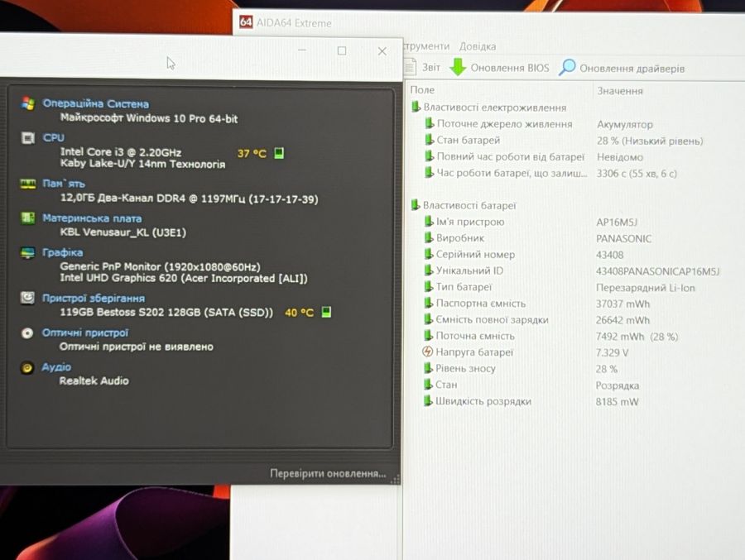Click the icon beside Стан батарей
Viewport: 745px width, 560px height.
pos(429,140)
